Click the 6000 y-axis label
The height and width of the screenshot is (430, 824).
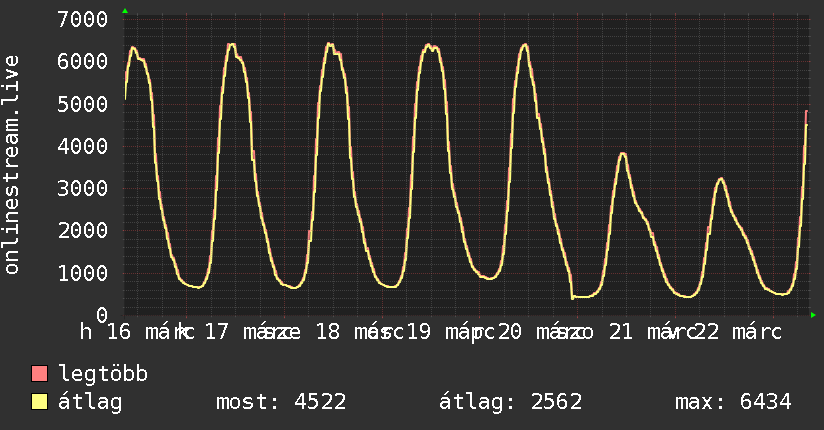pos(83,62)
